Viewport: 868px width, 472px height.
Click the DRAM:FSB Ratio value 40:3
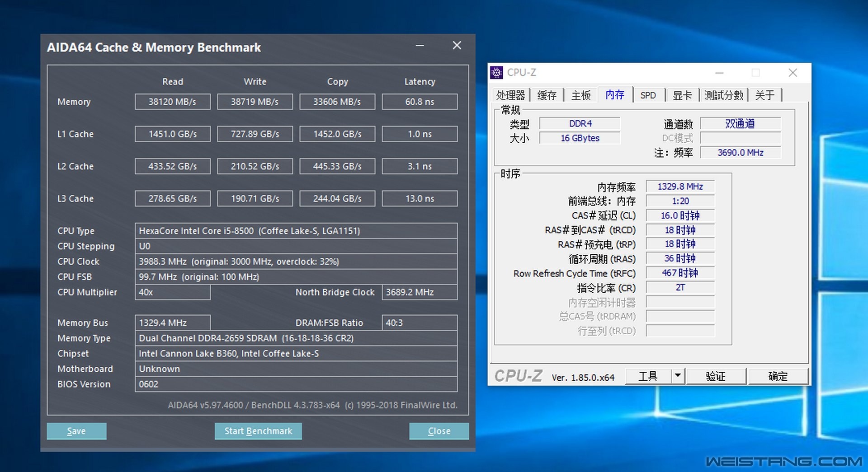[420, 323]
